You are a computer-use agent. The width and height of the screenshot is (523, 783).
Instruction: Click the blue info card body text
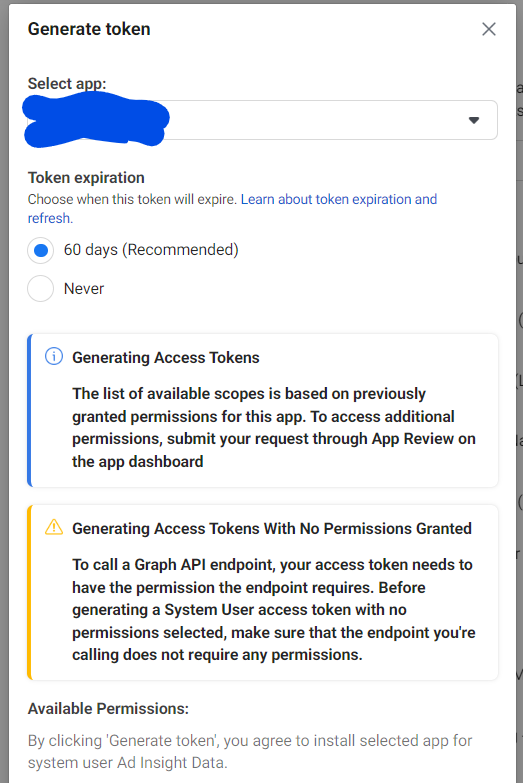[274, 427]
